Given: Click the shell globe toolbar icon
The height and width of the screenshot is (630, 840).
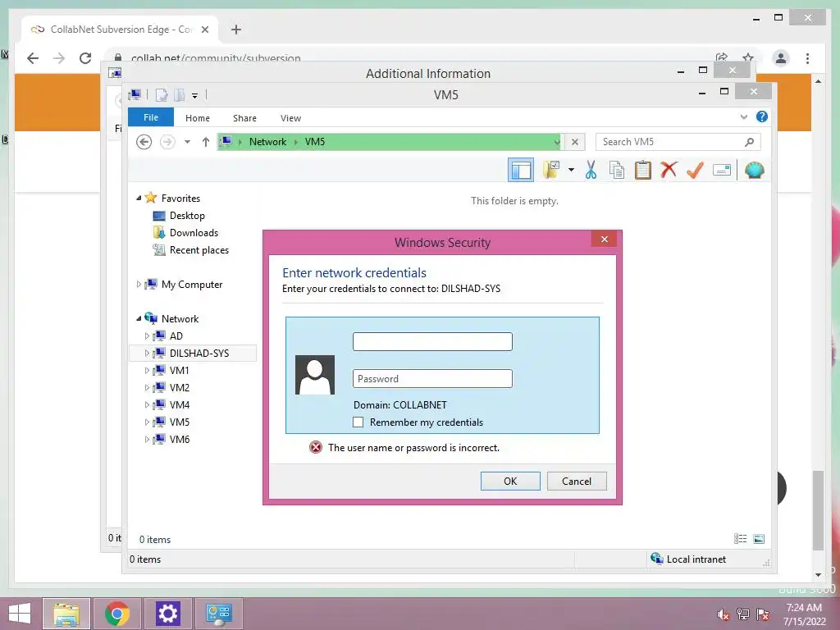Looking at the screenshot, I should (x=755, y=171).
